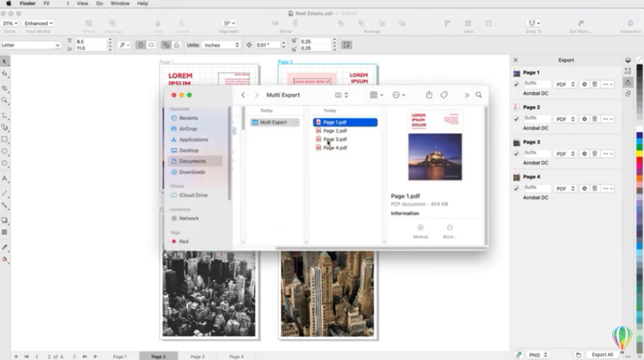The image size is (644, 360).
Task: Select the Text tool in toolbox
Action: click(x=4, y=178)
